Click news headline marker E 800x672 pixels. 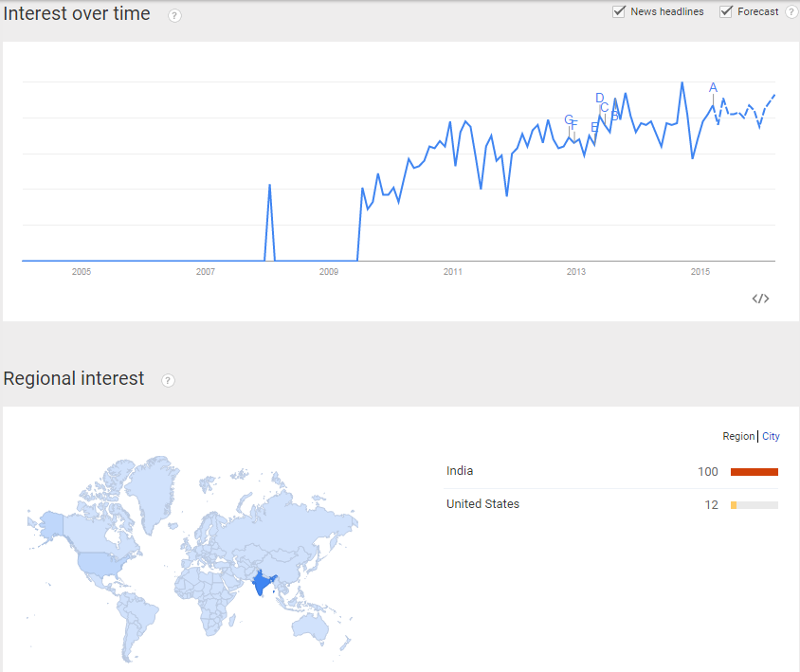tap(594, 127)
